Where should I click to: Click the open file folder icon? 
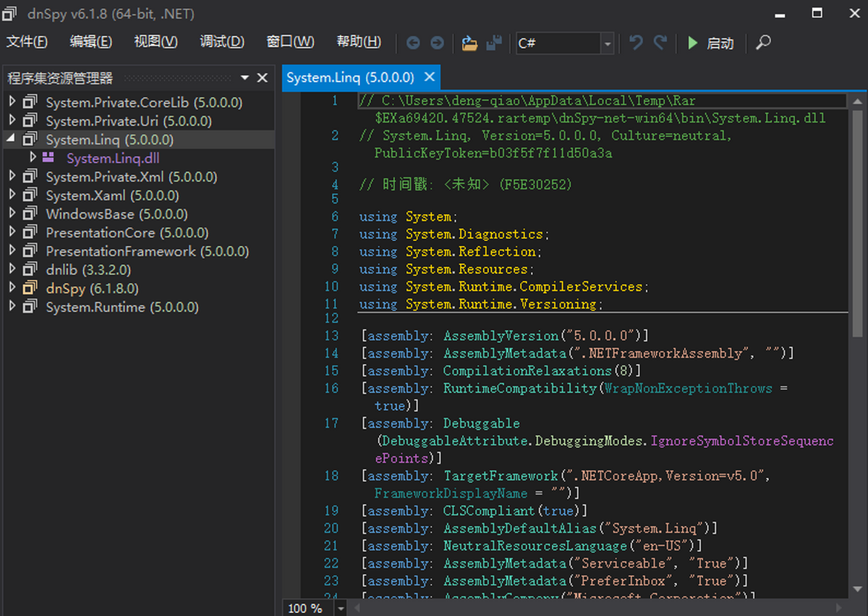[470, 43]
